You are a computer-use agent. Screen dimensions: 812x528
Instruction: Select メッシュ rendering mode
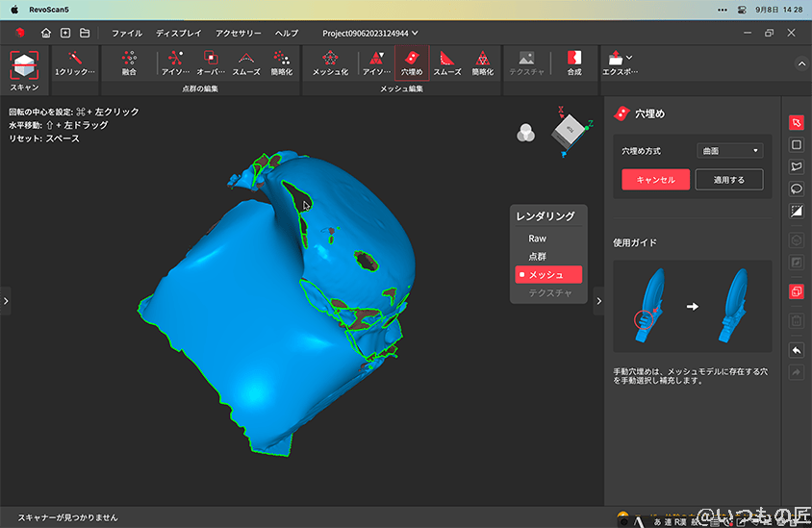pos(546,274)
